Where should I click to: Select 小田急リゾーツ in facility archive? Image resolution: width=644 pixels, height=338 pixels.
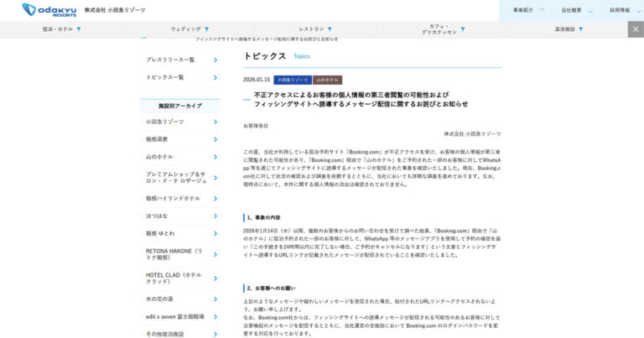pyautogui.click(x=165, y=122)
